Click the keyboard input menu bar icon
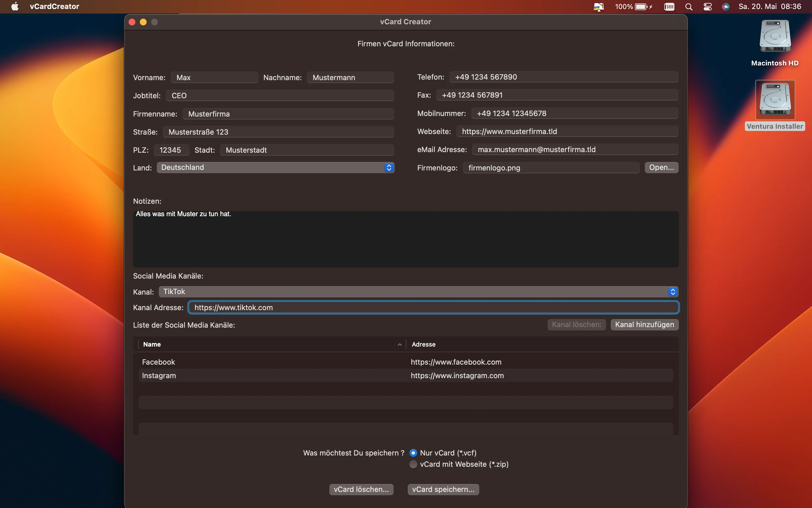The image size is (812, 508). pyautogui.click(x=669, y=7)
